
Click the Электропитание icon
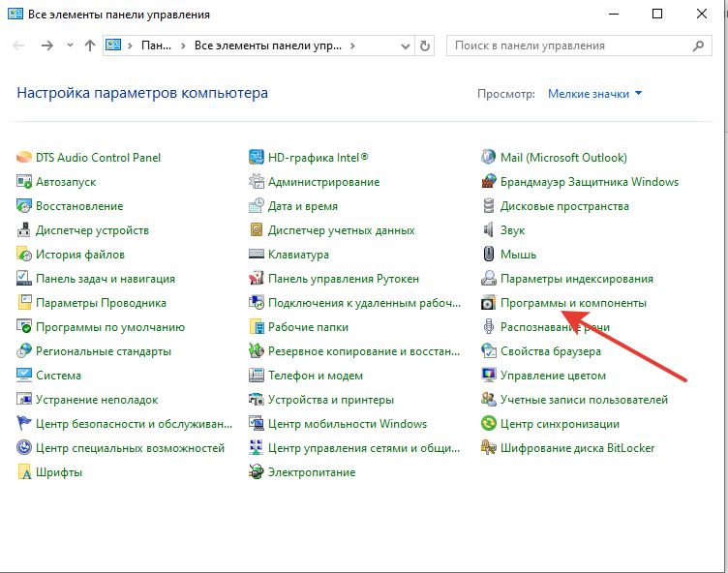[x=257, y=471]
